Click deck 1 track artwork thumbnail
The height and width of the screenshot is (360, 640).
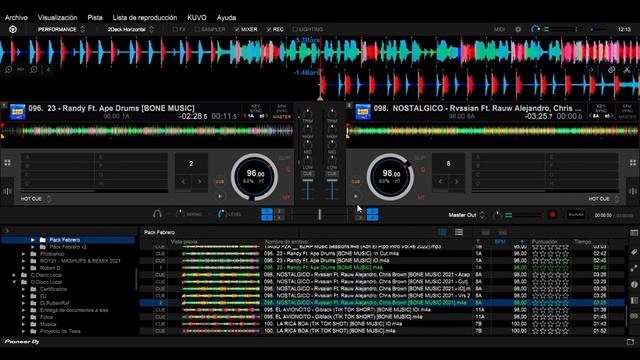click(x=18, y=111)
